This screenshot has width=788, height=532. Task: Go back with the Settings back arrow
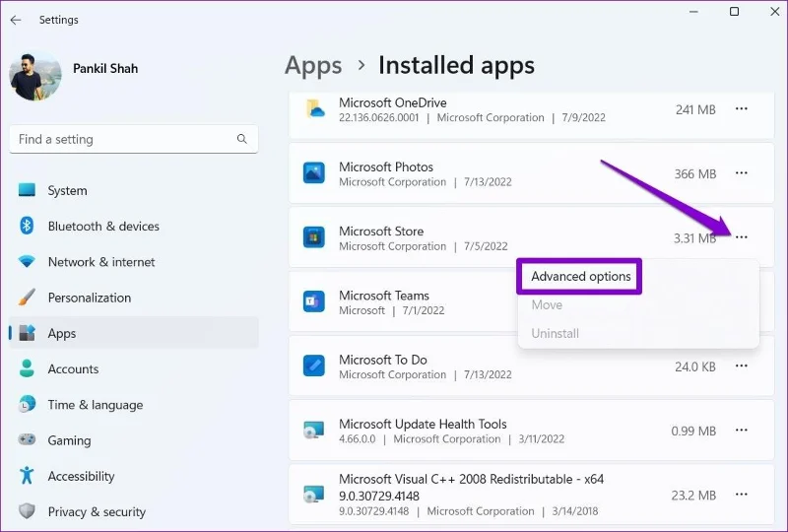(16, 20)
